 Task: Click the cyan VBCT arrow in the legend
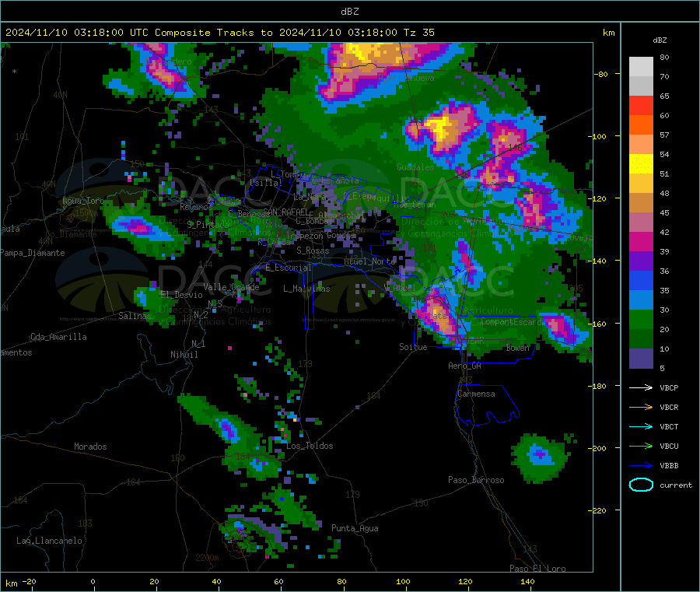tap(641, 426)
